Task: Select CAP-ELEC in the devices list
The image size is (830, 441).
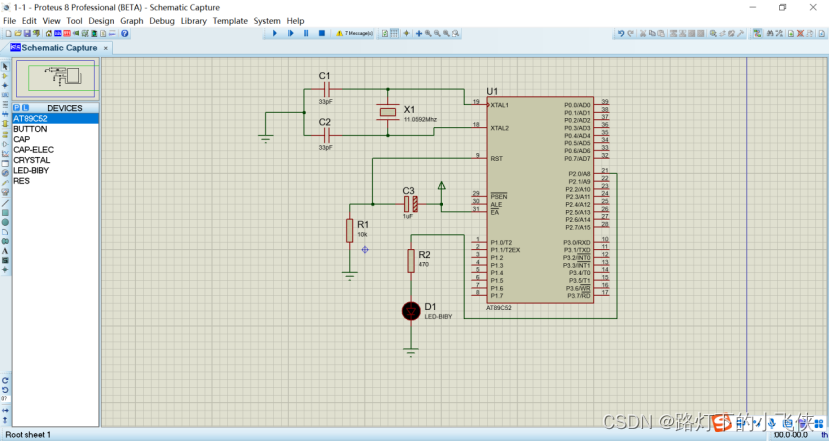Action: 55,150
